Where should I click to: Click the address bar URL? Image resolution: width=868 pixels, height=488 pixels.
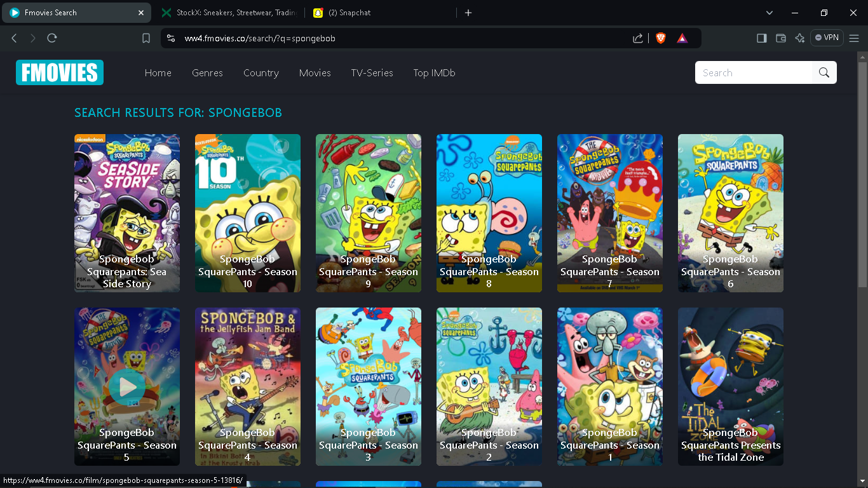click(x=260, y=38)
